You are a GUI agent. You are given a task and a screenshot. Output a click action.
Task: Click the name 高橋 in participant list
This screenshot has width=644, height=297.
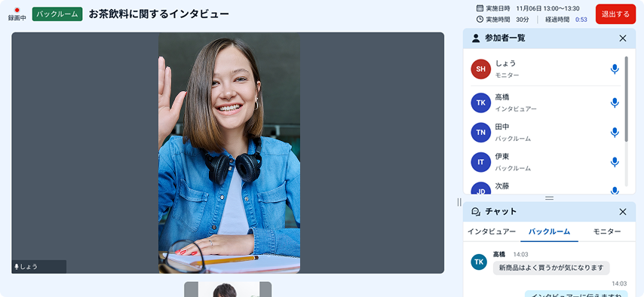coord(502,97)
